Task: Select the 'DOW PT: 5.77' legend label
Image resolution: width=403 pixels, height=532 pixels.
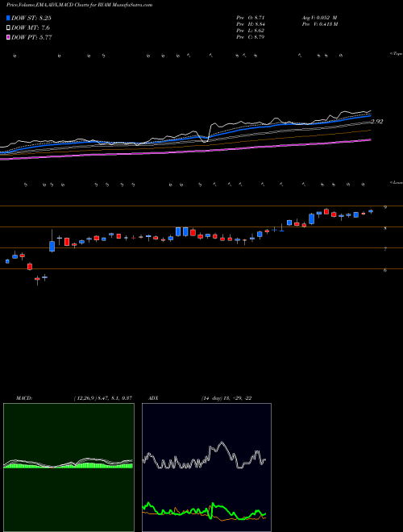Action: [x=31, y=37]
